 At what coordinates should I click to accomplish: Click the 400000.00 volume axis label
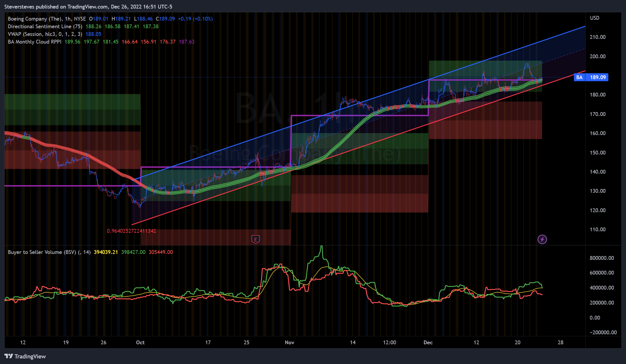tap(602, 288)
